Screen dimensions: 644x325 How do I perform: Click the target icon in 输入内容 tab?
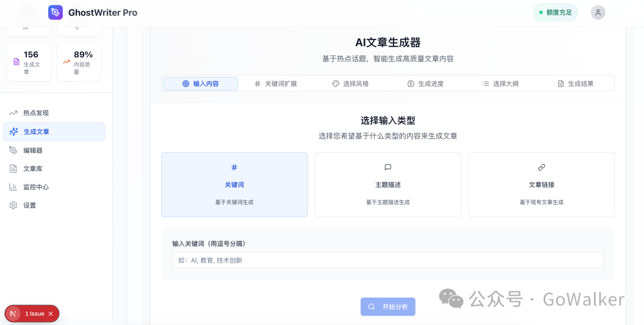185,84
